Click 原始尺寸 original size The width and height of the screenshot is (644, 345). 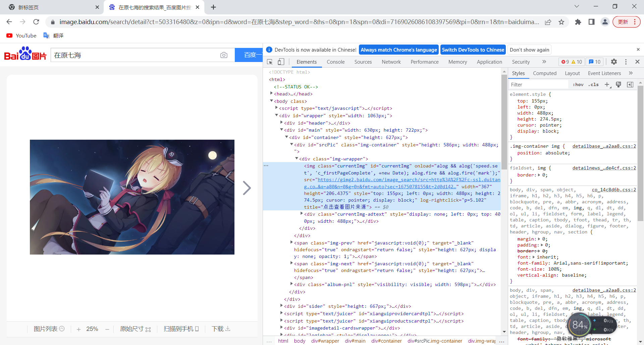click(136, 329)
